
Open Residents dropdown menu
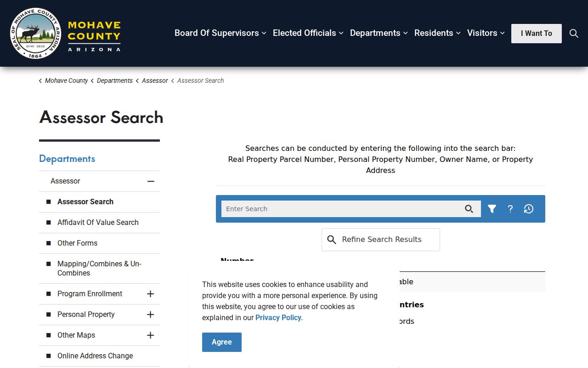(438, 33)
